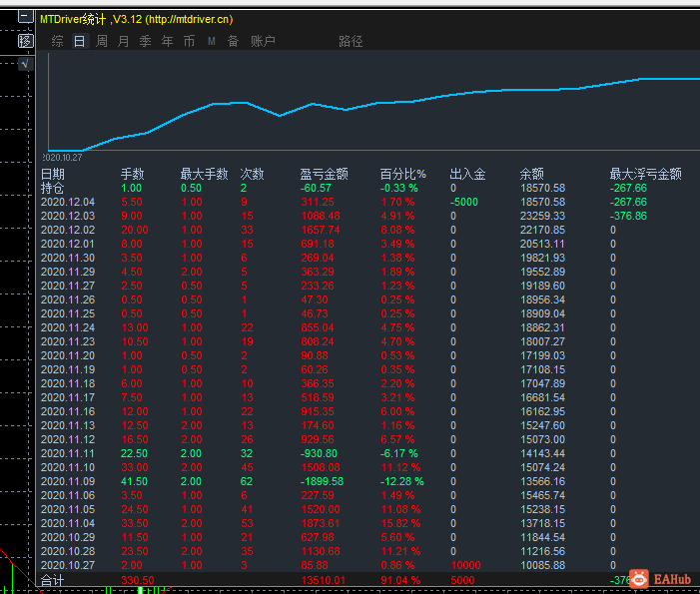Click the 最大浮亏金额 column header
Image resolution: width=700 pixels, height=594 pixels.
click(x=645, y=174)
